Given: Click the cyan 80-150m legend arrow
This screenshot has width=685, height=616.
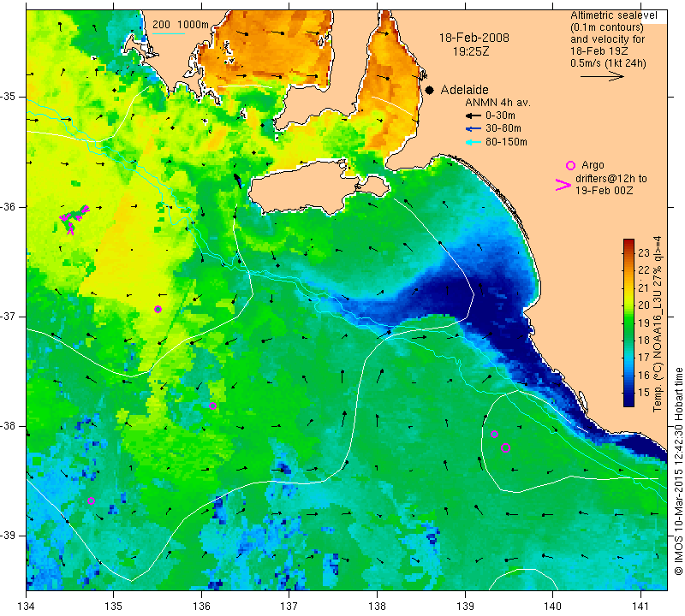Looking at the screenshot, I should [474, 142].
